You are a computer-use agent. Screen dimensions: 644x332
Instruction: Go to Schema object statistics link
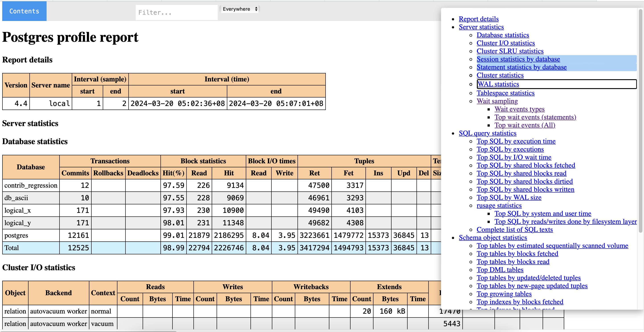pos(492,238)
